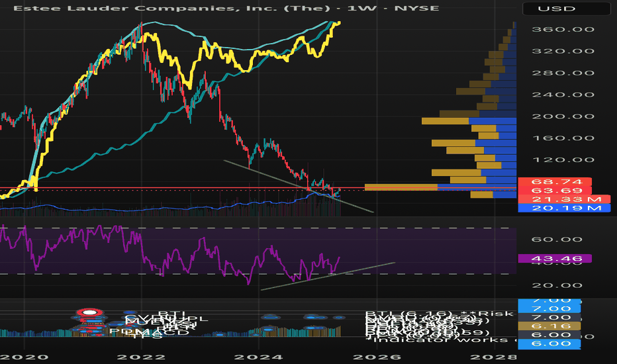Image resolution: width=617 pixels, height=364 pixels.
Task: Click the 320.00 price axis label
Action: (563, 51)
